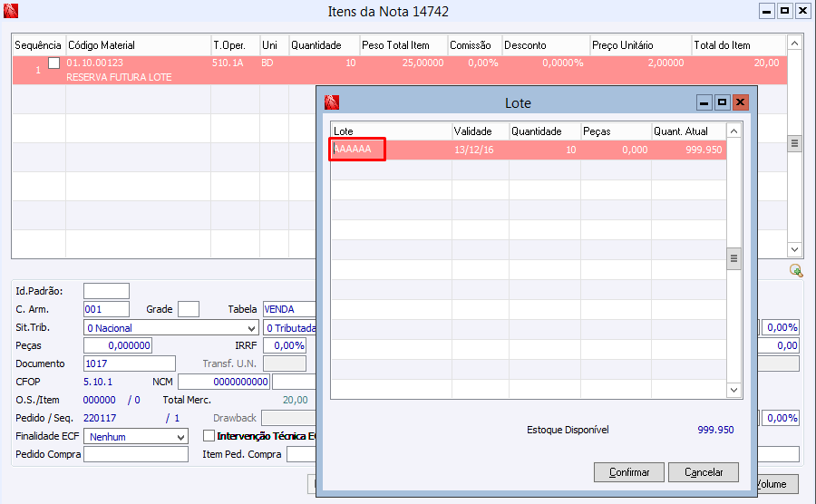Click C. Arm. field with 001
Screen dimensions: 816x504
click(106, 309)
